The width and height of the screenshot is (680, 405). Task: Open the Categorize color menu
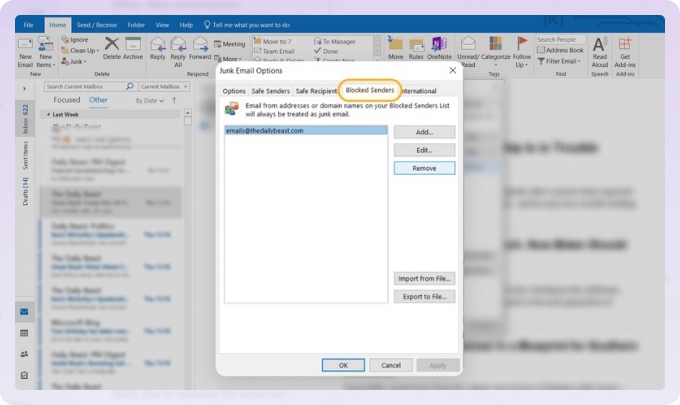tap(496, 52)
